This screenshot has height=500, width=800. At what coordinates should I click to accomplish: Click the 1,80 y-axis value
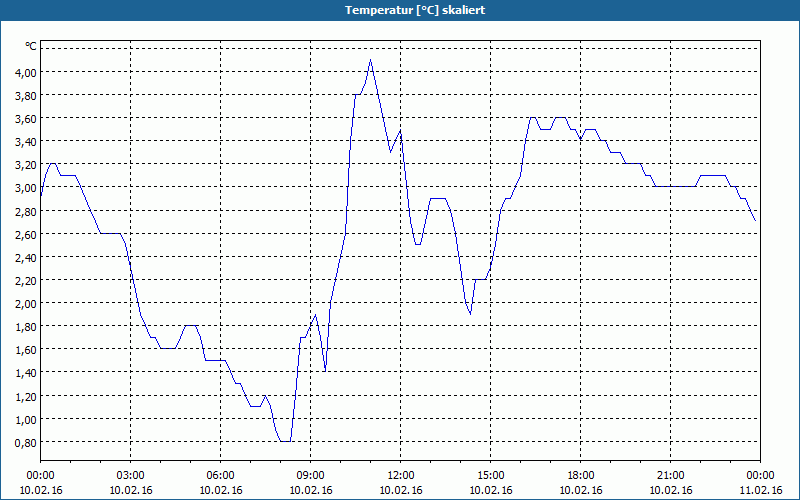[26, 327]
